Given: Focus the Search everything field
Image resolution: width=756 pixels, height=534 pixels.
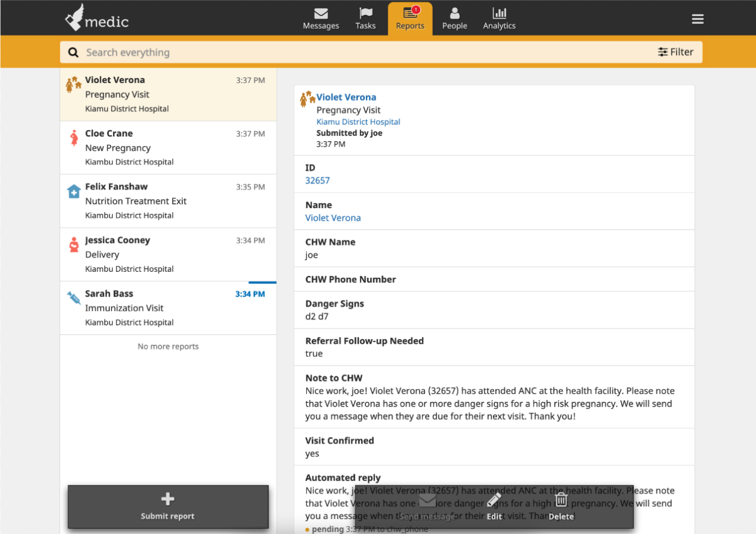Looking at the screenshot, I should click(x=361, y=52).
